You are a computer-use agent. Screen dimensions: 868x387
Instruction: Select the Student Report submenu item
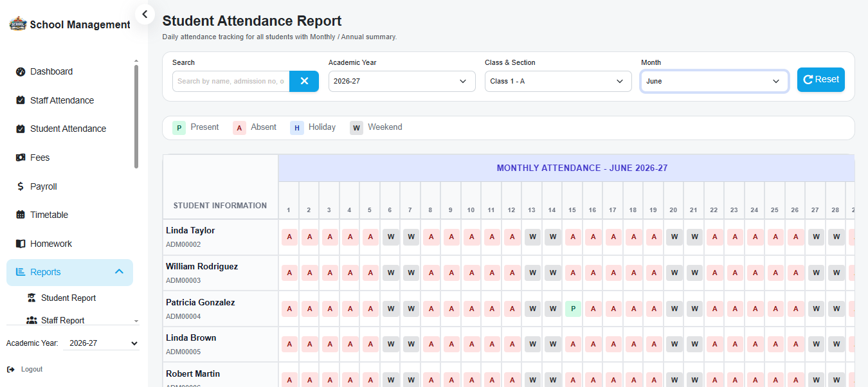pos(68,298)
